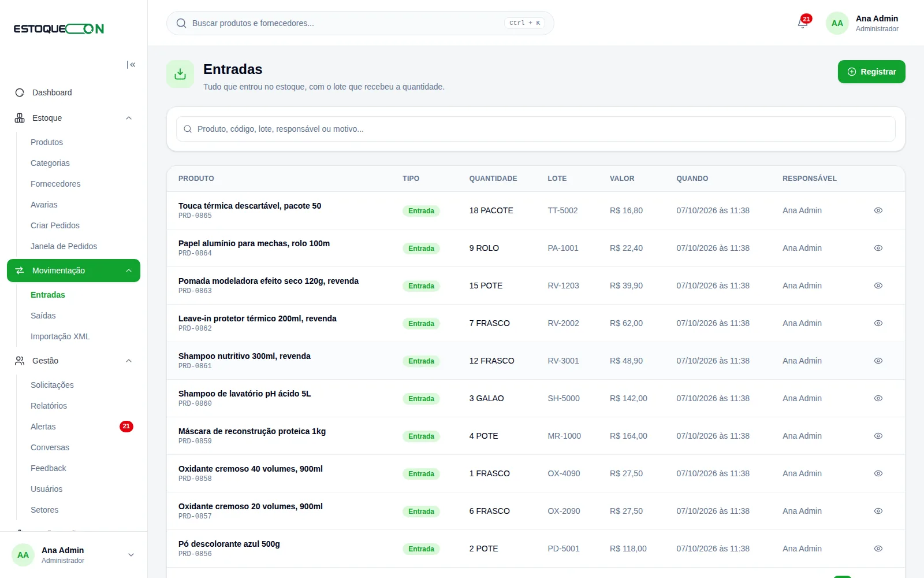The width and height of the screenshot is (924, 578).
Task: Expand the Ana Admin user menu at the sidebar bottom
Action: pyautogui.click(x=131, y=555)
